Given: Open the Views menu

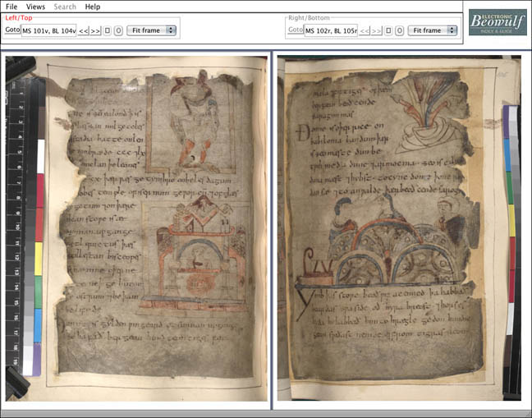Looking at the screenshot, I should tap(35, 7).
